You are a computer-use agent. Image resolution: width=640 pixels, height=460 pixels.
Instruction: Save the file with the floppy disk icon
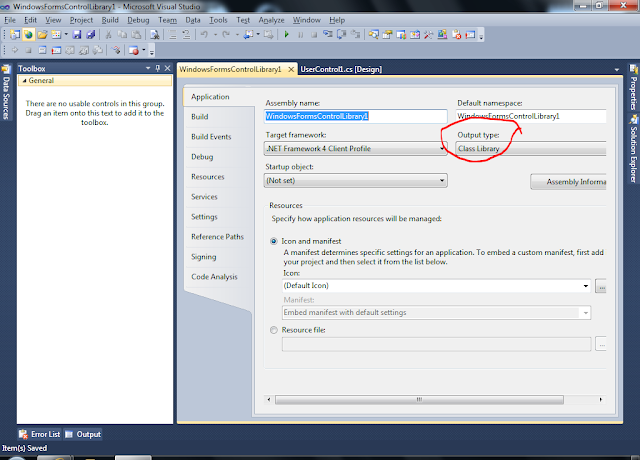point(77,35)
